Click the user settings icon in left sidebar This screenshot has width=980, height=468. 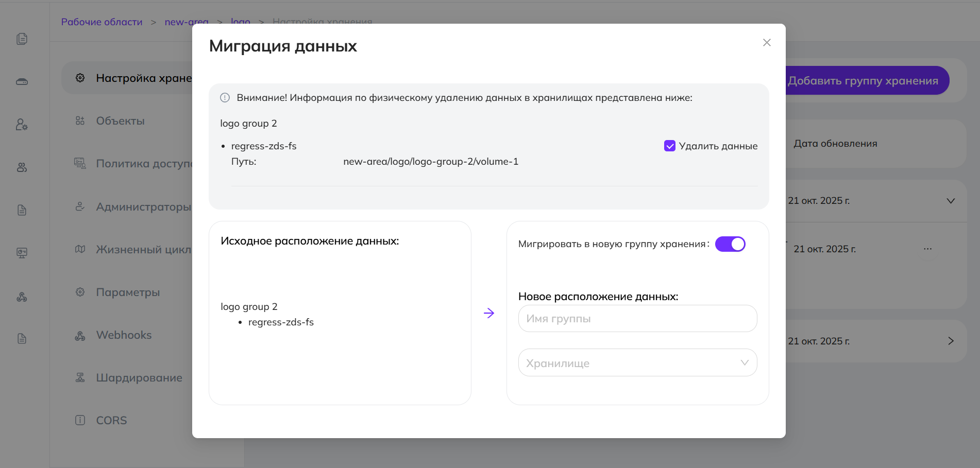coord(22,125)
